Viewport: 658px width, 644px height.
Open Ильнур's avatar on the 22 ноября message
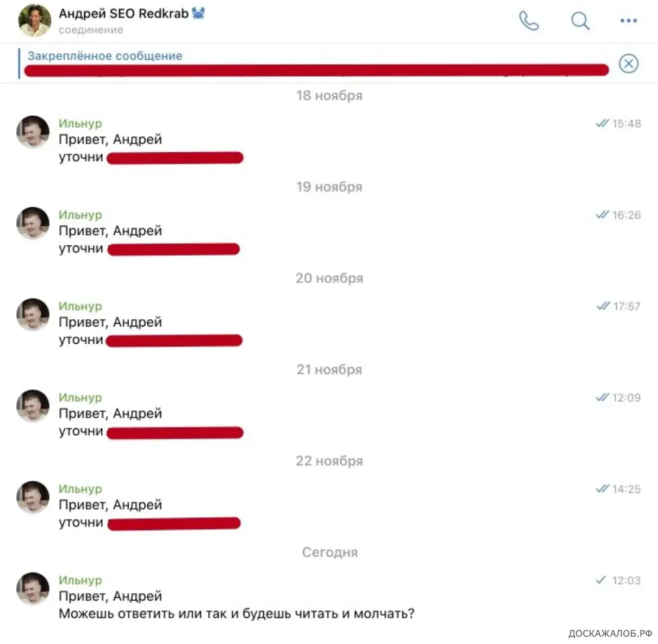pos(33,497)
